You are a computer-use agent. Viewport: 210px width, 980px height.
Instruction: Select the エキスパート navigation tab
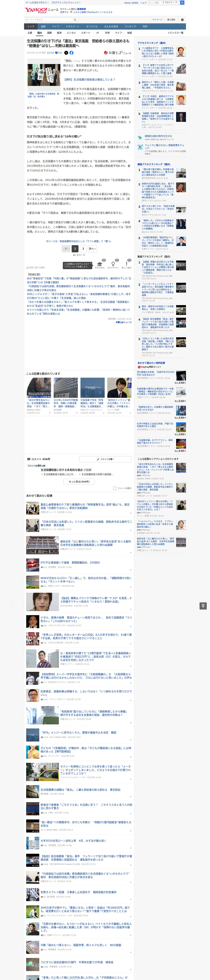tap(72, 27)
